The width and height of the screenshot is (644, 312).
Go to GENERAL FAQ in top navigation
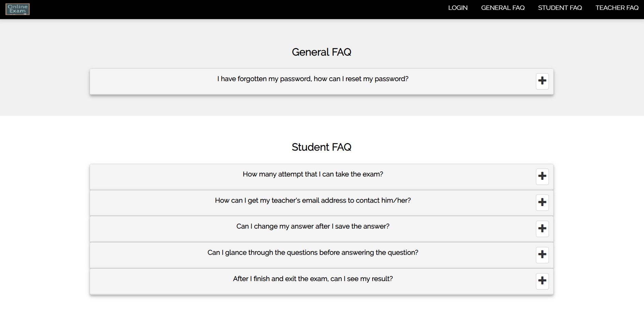click(503, 8)
